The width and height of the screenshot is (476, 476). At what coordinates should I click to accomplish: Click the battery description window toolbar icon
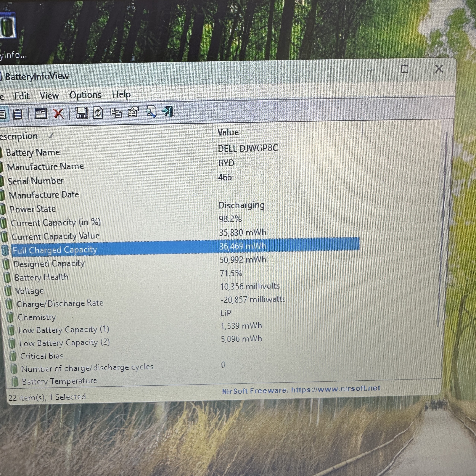(x=41, y=114)
